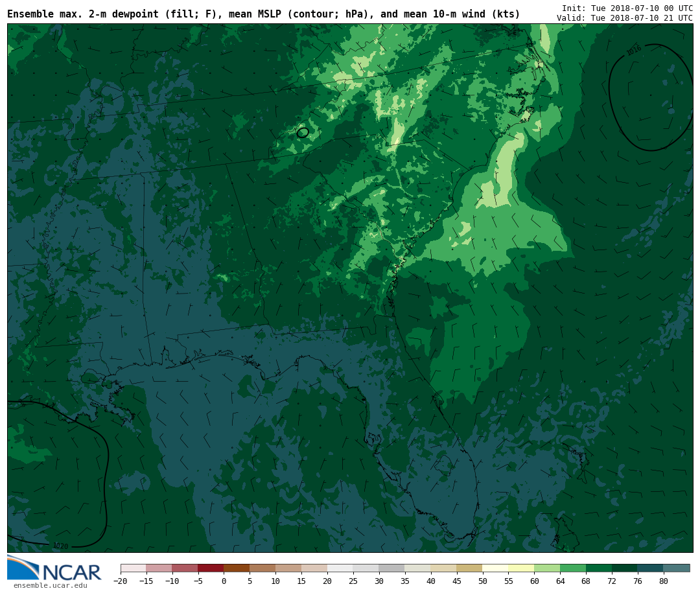The height and width of the screenshot is (593, 700).
Task: Click the colorbar tick label -20
Action: [121, 581]
